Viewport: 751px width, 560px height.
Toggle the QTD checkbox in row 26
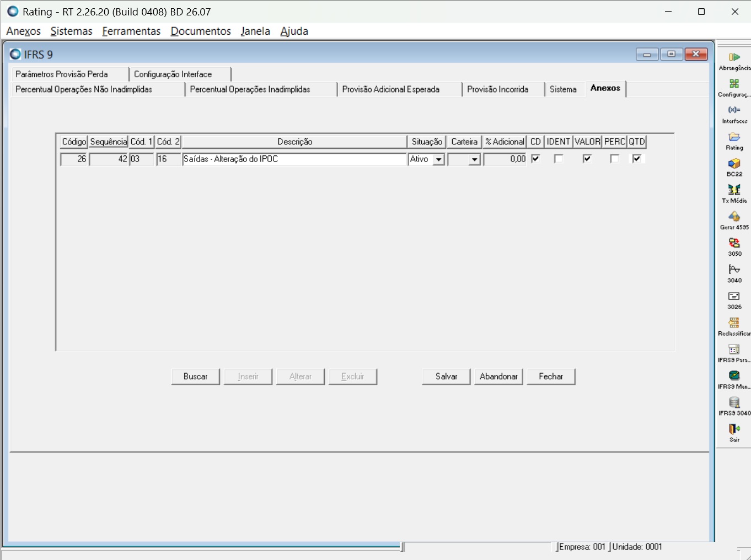click(637, 159)
